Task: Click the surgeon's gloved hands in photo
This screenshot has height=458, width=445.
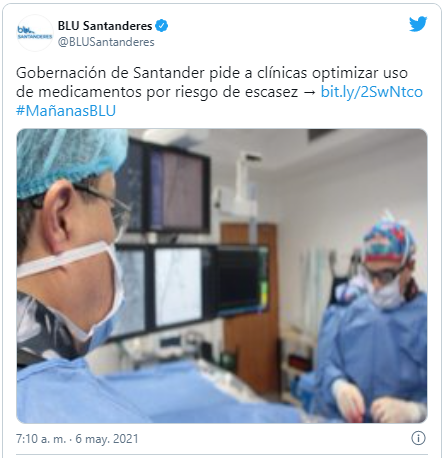Action: tap(377, 403)
